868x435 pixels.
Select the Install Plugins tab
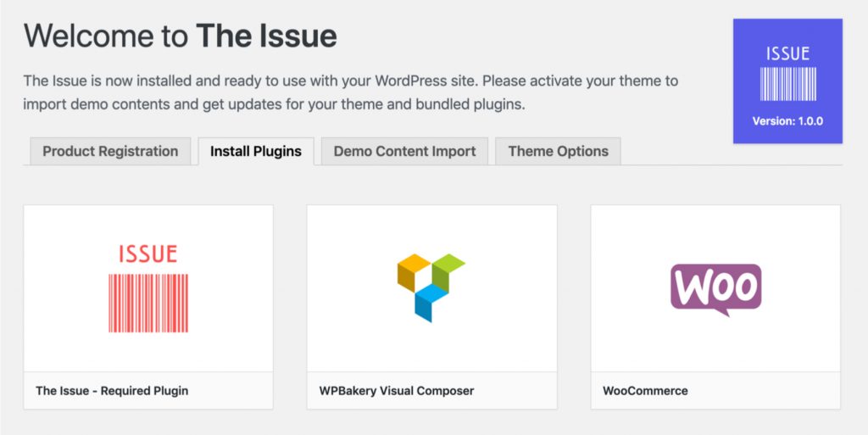coord(256,151)
